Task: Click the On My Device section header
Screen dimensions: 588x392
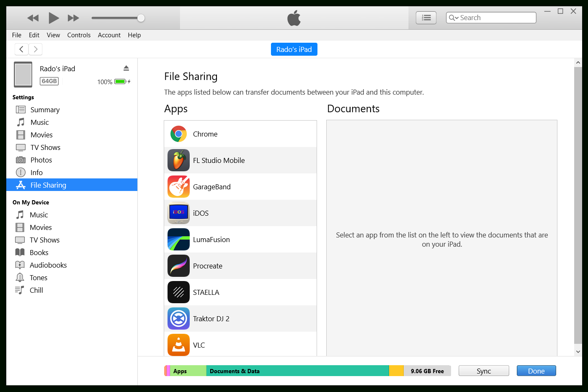Action: click(31, 202)
